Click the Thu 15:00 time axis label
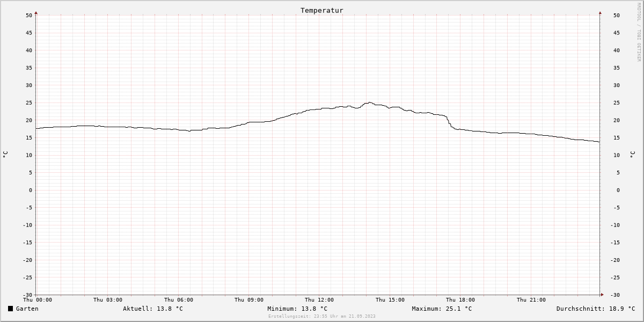The width and height of the screenshot is (644, 322). [390, 300]
